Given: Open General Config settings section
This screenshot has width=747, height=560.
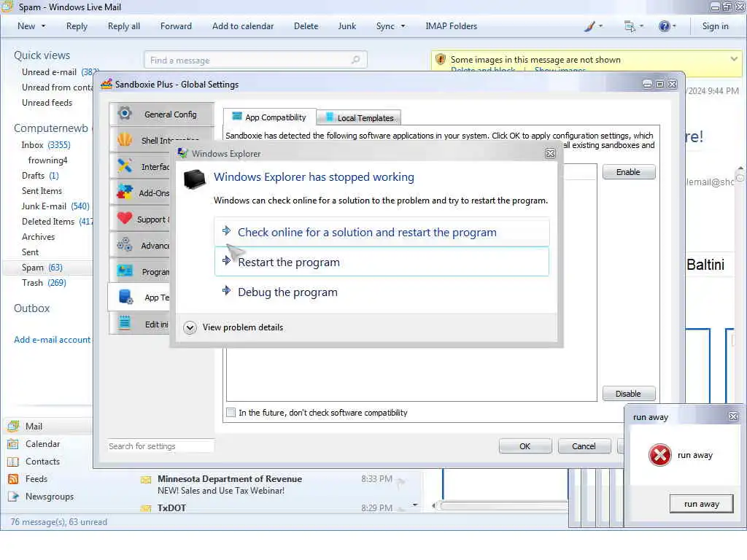Looking at the screenshot, I should pyautogui.click(x=161, y=114).
